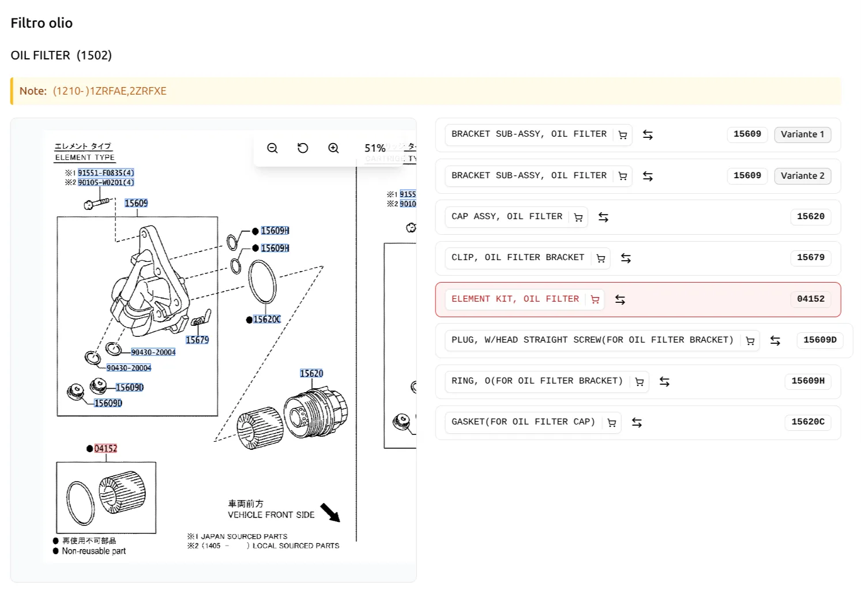This screenshot has width=861, height=616.
Task: Select CLIP, OIL FILTER BRACKET part name
Action: point(518,258)
